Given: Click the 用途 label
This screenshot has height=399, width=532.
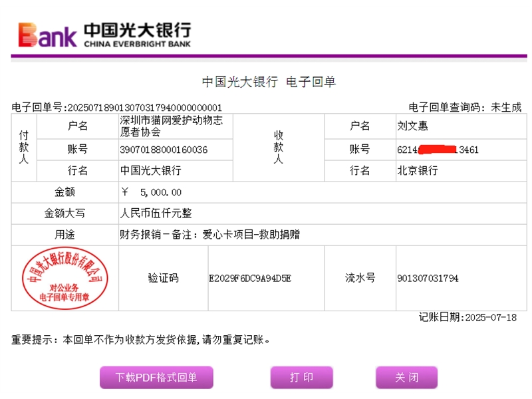Looking at the screenshot, I should coord(65,235).
